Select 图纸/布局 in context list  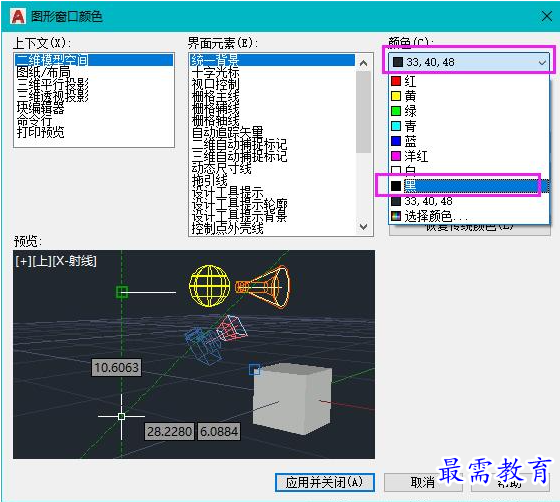(x=94, y=72)
